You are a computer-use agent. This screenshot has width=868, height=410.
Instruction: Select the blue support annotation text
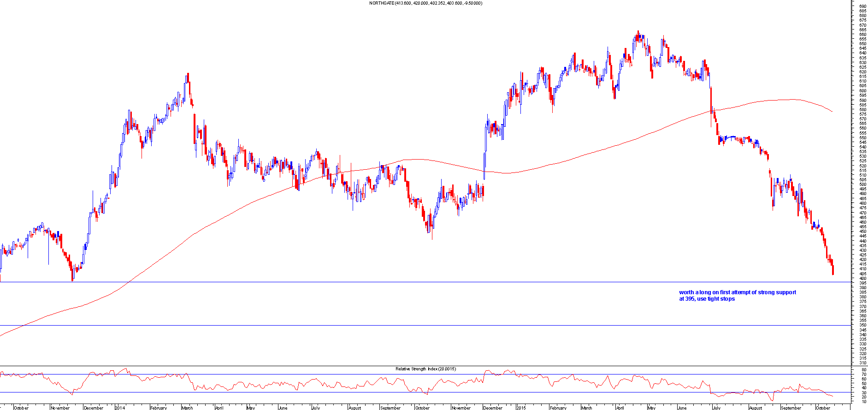tap(737, 295)
